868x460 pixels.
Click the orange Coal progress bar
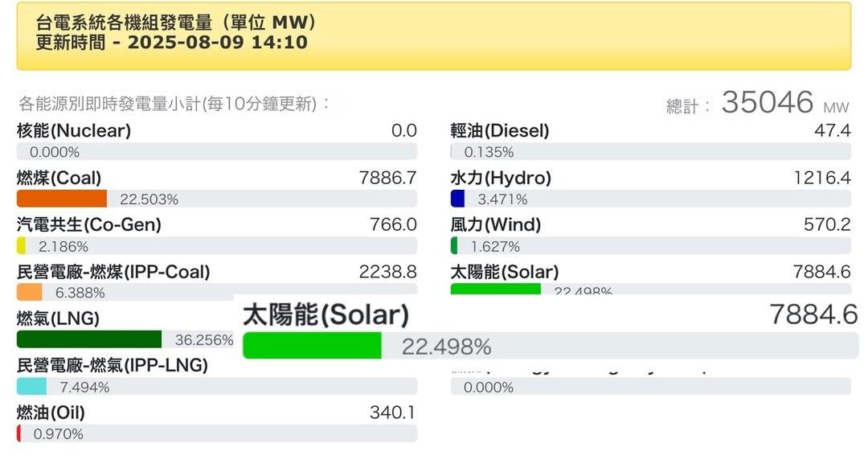[61, 199]
